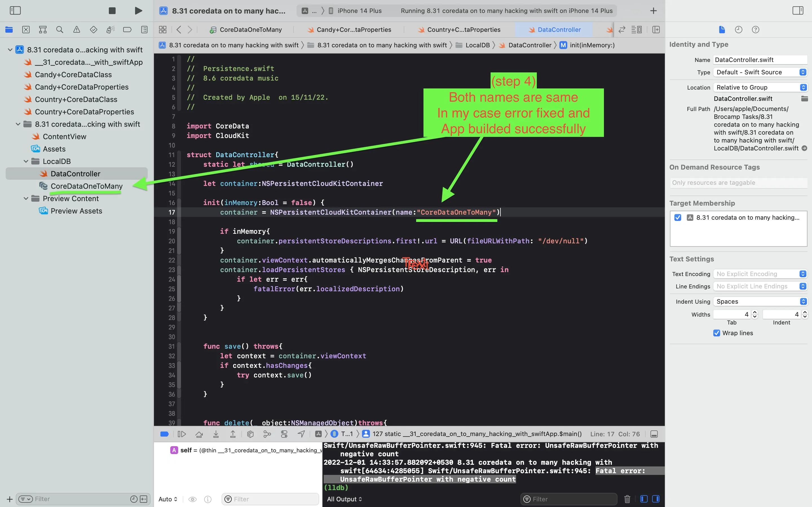Click the Debug View Hierarchy icon

[250, 434]
